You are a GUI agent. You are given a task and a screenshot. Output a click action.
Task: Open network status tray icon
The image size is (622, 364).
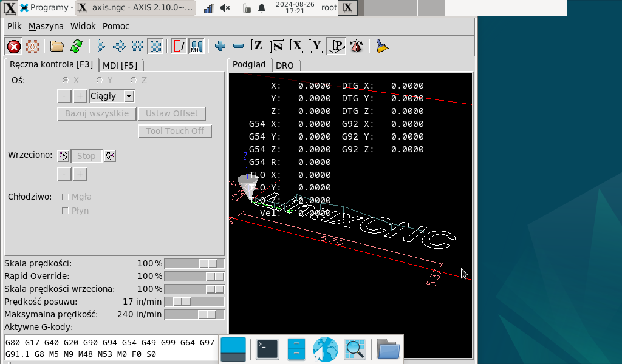click(x=209, y=8)
